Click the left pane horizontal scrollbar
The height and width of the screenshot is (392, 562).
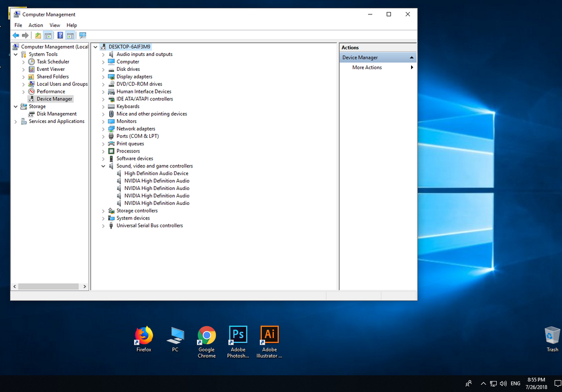tap(48, 287)
